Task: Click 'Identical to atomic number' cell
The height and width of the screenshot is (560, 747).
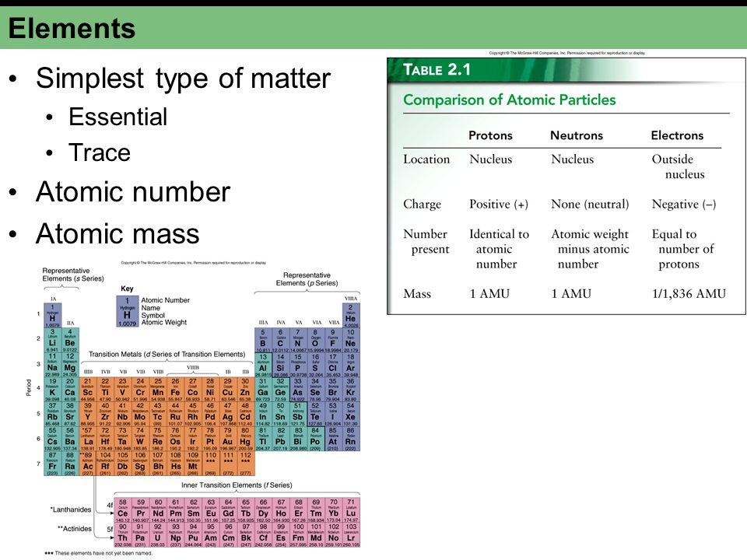Action: coord(499,249)
